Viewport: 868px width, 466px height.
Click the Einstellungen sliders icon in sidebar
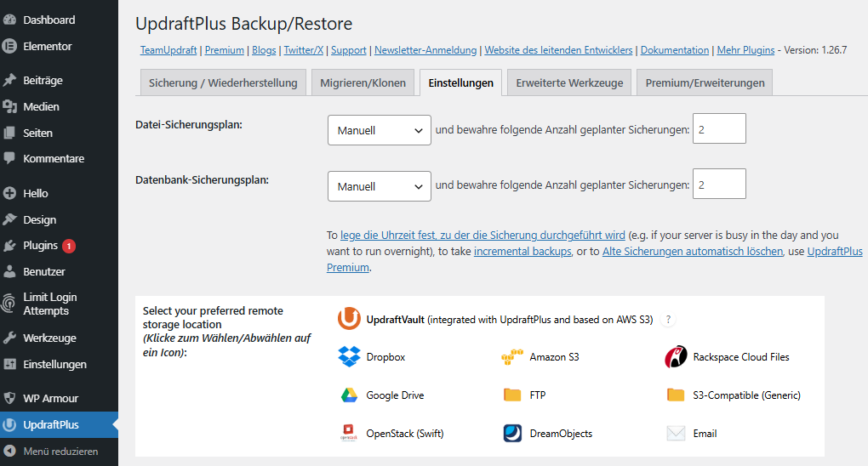[9, 364]
